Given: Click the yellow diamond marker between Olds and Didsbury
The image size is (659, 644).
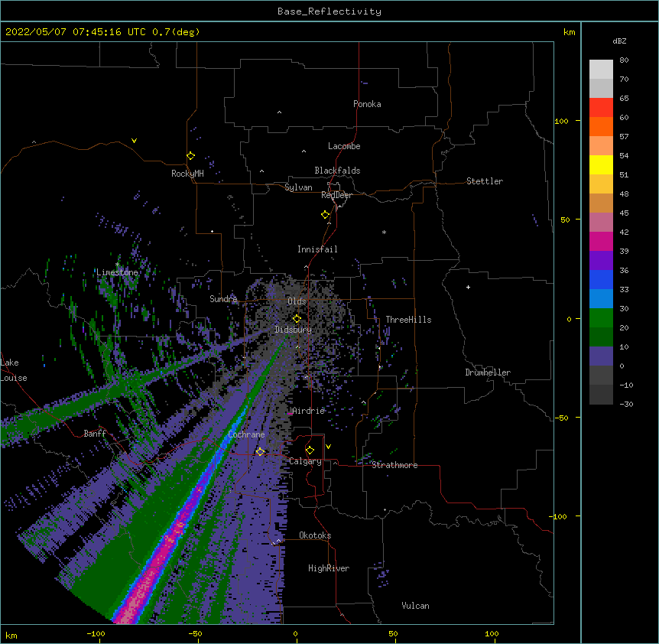Looking at the screenshot, I should tap(297, 319).
